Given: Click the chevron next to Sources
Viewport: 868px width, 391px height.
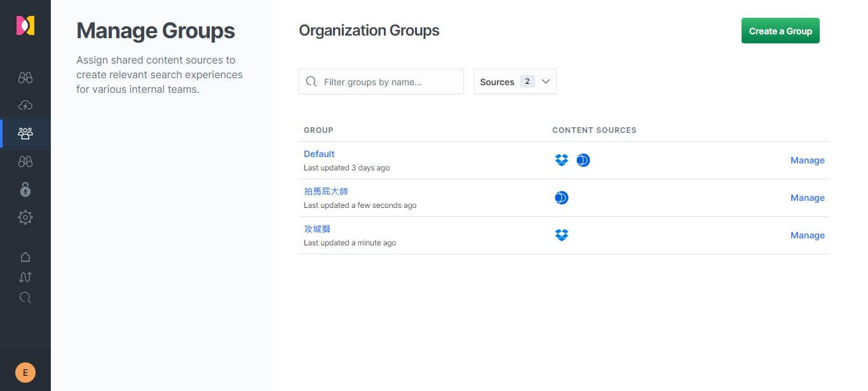Looking at the screenshot, I should [545, 81].
